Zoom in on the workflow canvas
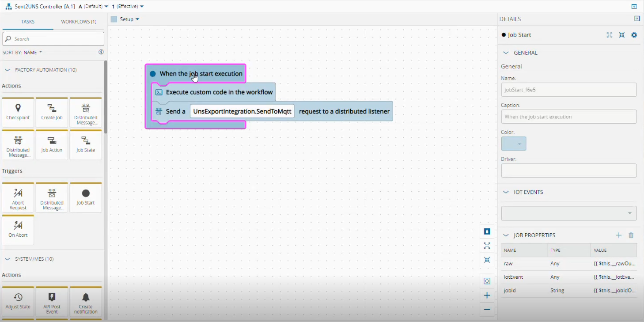The height and width of the screenshot is (322, 644). point(487,295)
